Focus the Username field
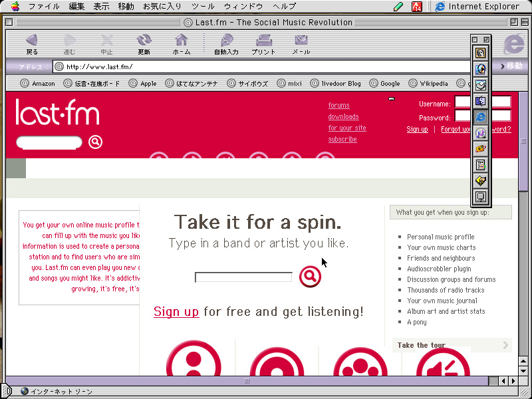This screenshot has height=399, width=532. [x=483, y=102]
